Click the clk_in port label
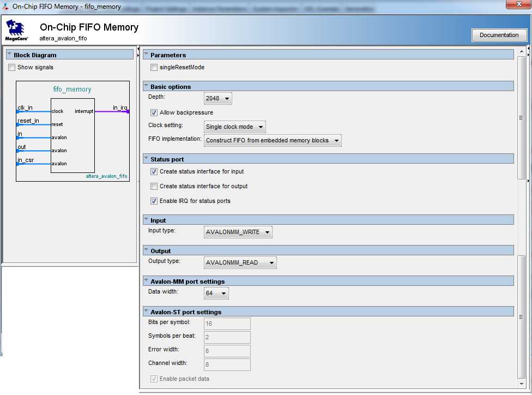532x395 pixels. (25, 107)
